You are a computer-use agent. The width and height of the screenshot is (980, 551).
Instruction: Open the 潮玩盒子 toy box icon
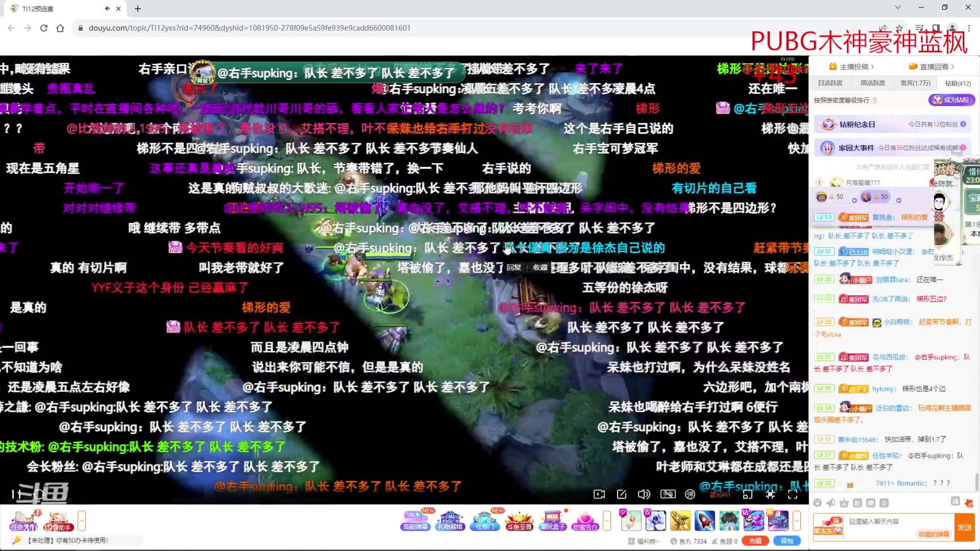pyautogui.click(x=552, y=520)
